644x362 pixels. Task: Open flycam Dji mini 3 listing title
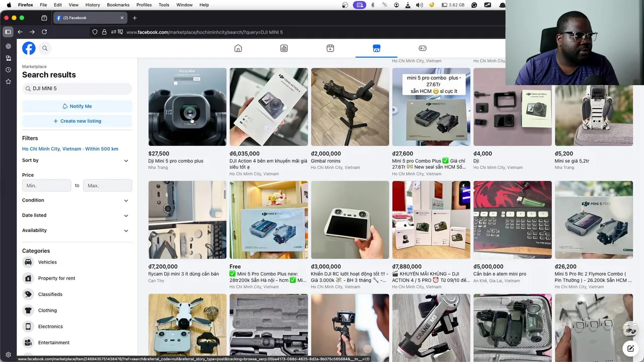(184, 274)
